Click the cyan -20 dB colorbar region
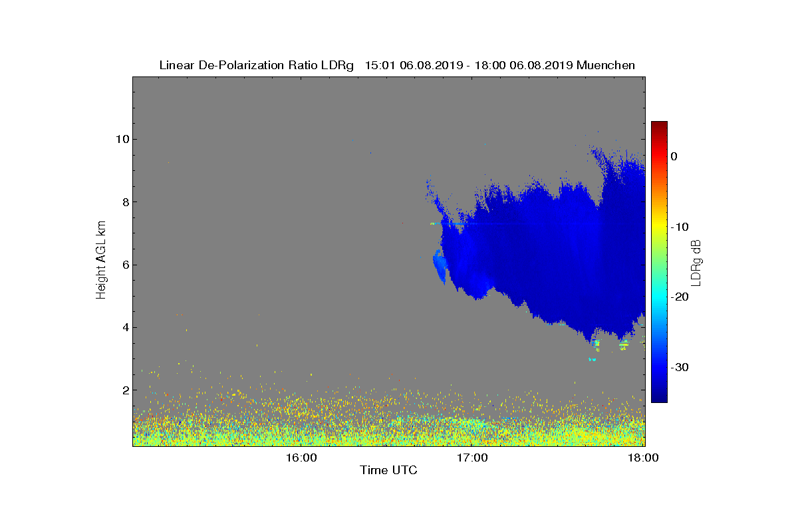The image size is (798, 532). click(x=659, y=297)
